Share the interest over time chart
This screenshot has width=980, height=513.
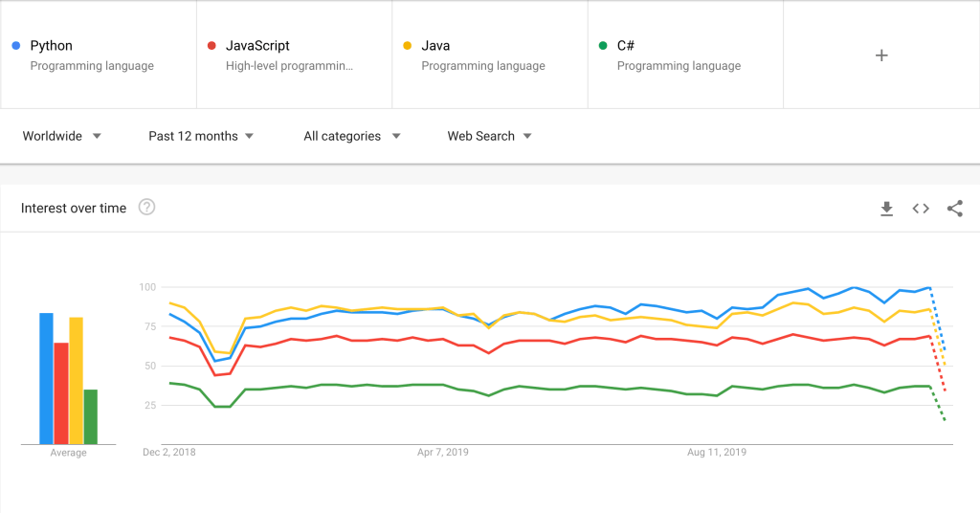954,209
